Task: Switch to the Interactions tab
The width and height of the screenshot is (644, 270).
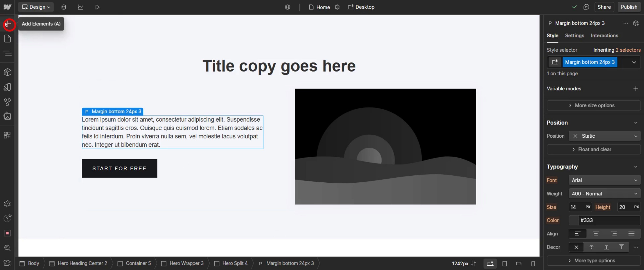Action: pos(604,36)
